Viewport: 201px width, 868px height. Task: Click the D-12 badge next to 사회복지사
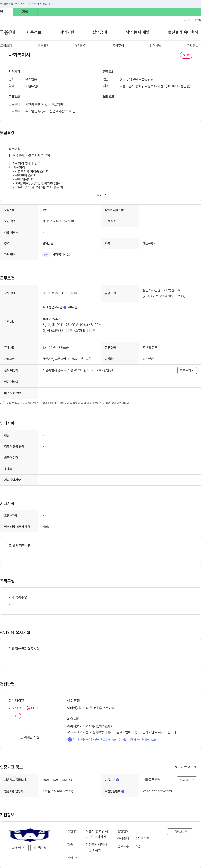tap(186, 55)
